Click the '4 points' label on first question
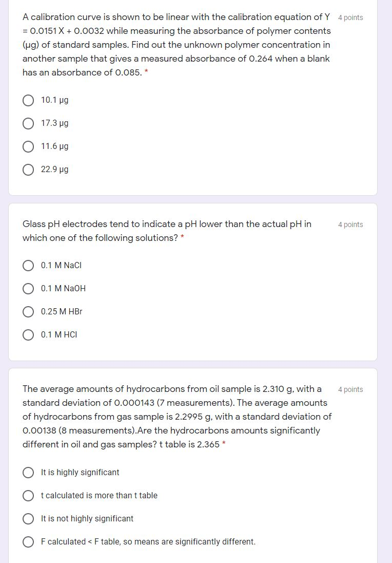This screenshot has height=563, width=392. [350, 17]
